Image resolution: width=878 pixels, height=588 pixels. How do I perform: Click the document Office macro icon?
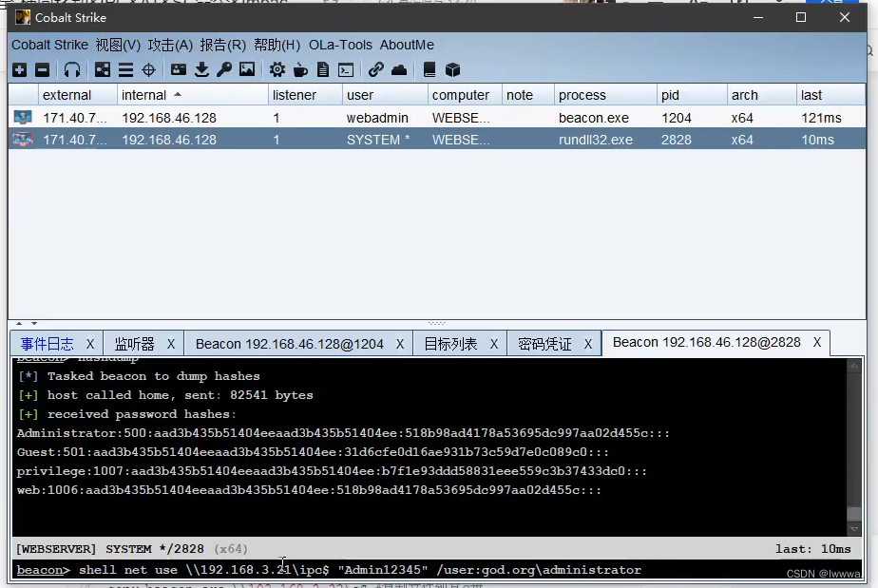(323, 70)
